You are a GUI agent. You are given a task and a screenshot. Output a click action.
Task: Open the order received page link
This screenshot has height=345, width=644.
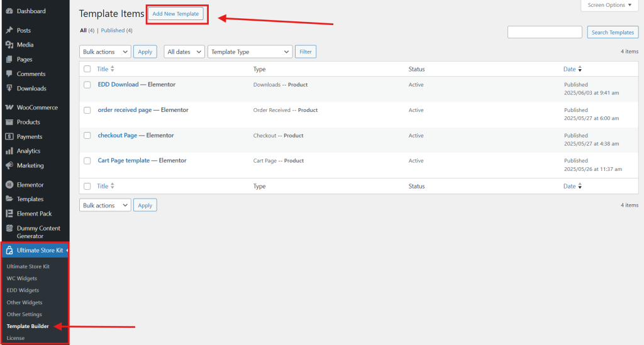click(x=125, y=110)
